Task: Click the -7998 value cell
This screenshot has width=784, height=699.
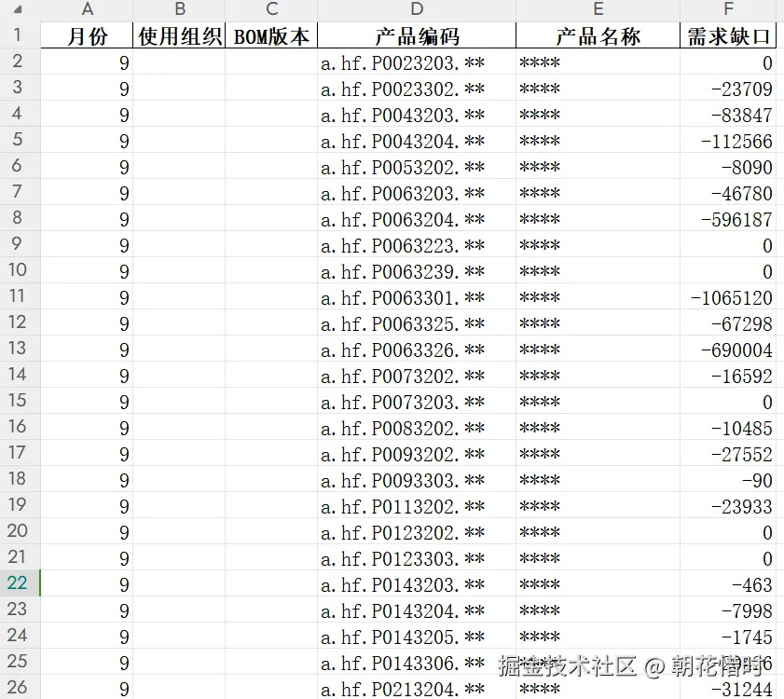Action: pyautogui.click(x=728, y=610)
